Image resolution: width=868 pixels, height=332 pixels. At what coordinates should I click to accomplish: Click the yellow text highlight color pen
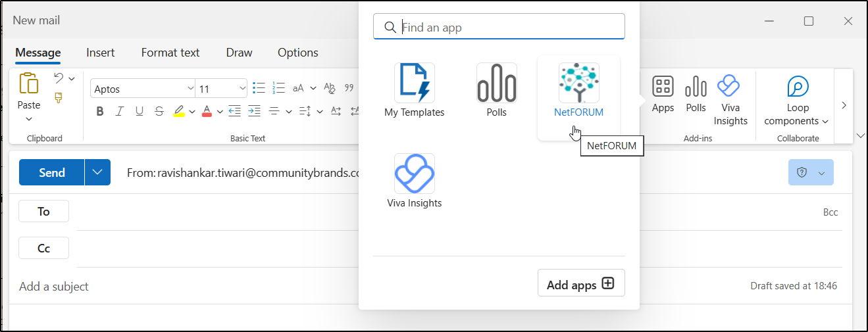pos(179,111)
